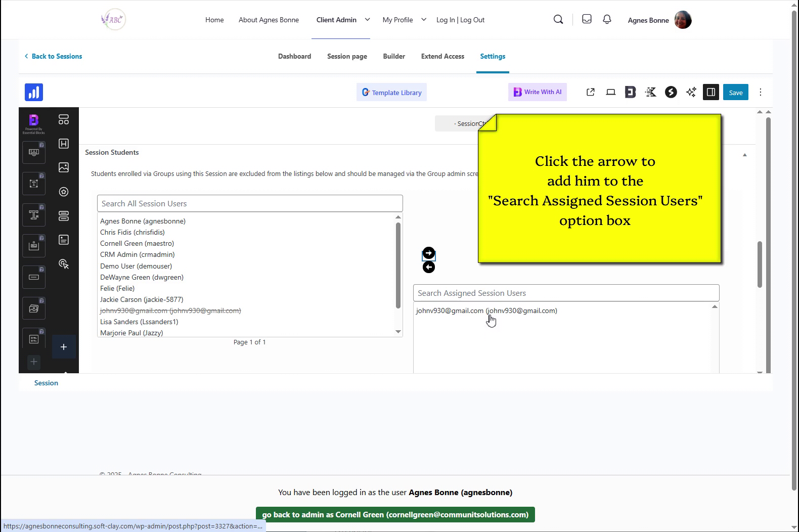
Task: Open the three-dot options menu
Action: (760, 92)
